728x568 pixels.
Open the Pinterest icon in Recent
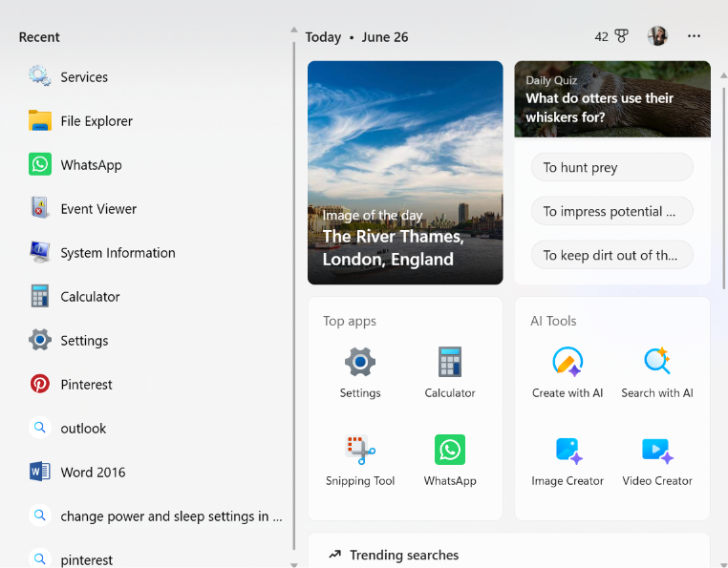coord(39,384)
